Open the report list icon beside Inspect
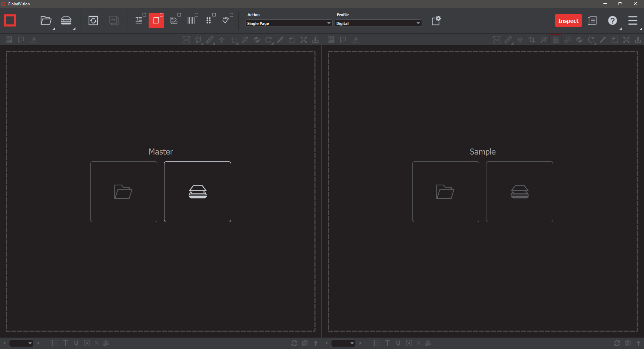This screenshot has height=349, width=644. [x=592, y=21]
